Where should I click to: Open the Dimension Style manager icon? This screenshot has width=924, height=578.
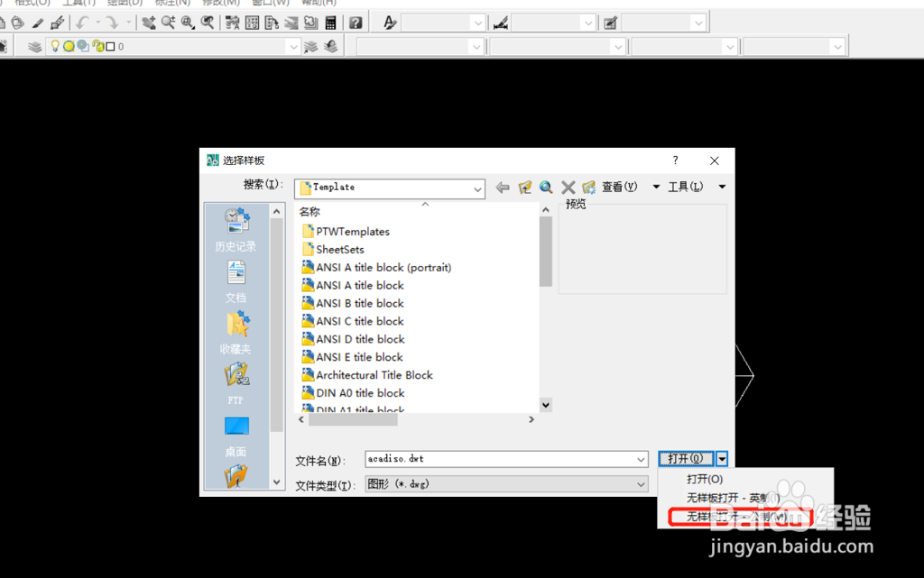tap(501, 23)
